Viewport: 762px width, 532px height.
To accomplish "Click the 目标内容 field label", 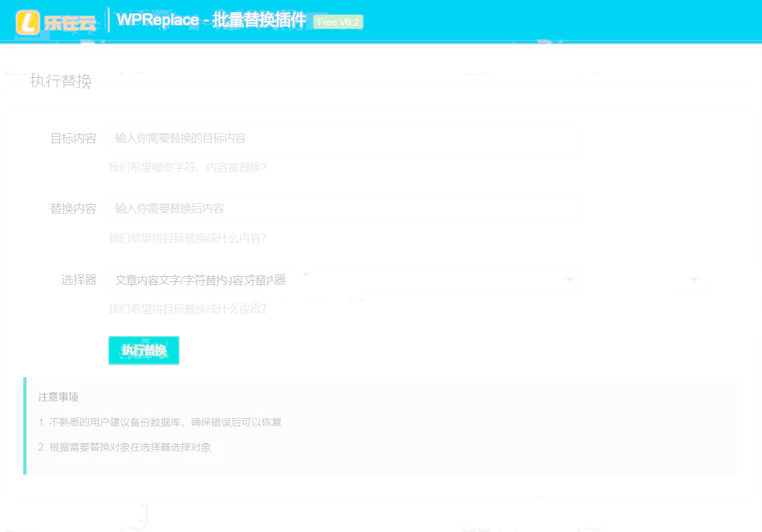I will click(x=73, y=138).
